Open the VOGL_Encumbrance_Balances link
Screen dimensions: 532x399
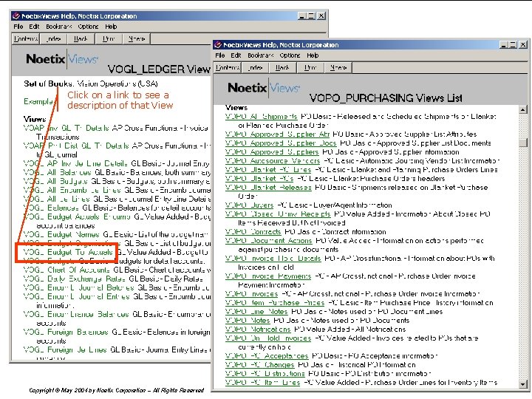click(76, 315)
